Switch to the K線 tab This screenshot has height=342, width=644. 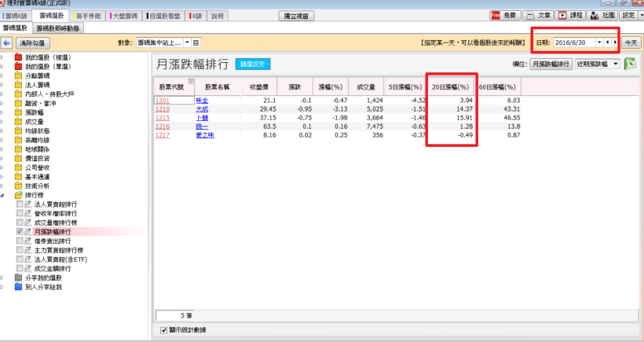(196, 16)
